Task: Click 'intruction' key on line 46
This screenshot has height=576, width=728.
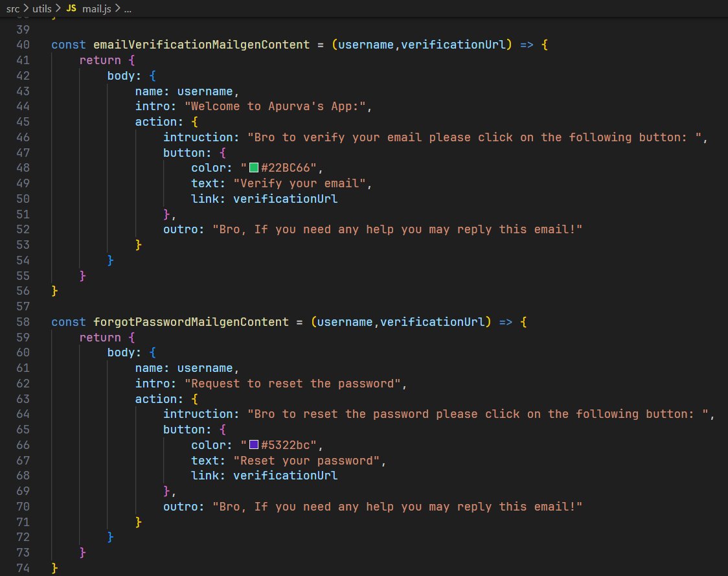Action: pos(198,137)
